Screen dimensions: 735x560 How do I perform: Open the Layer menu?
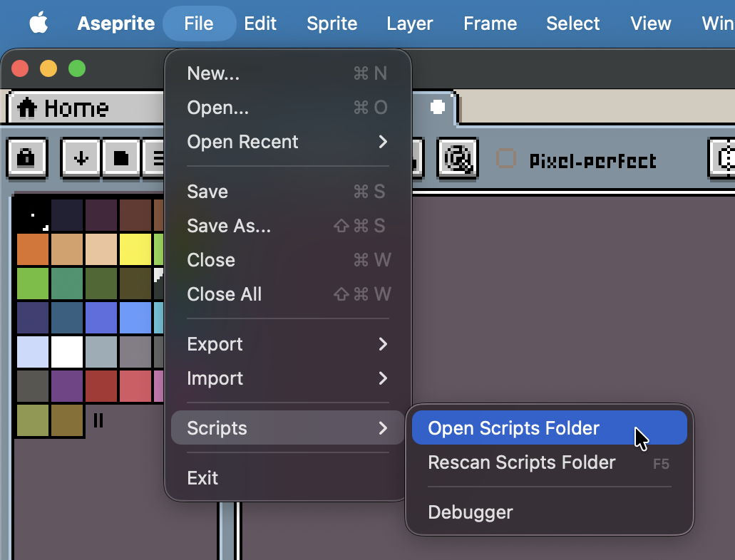click(410, 23)
